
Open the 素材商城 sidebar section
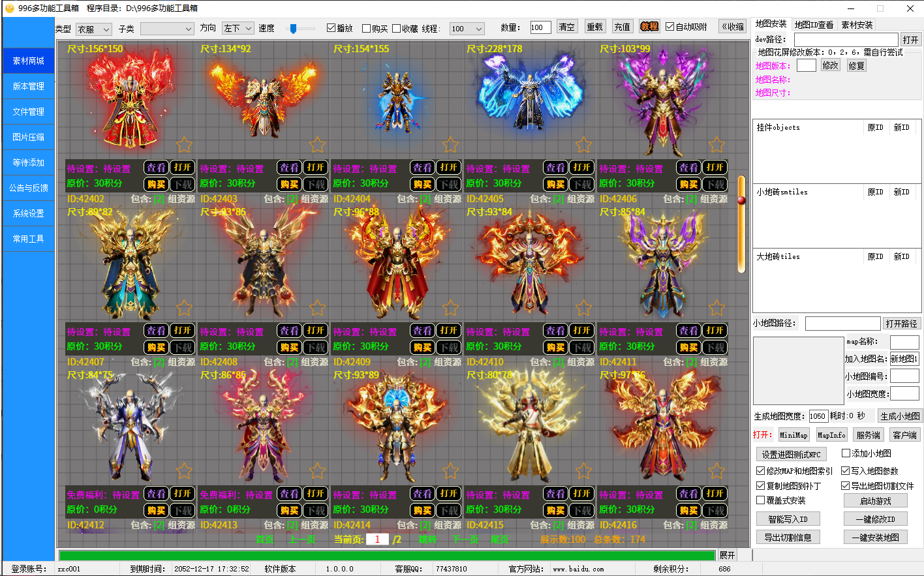29,61
